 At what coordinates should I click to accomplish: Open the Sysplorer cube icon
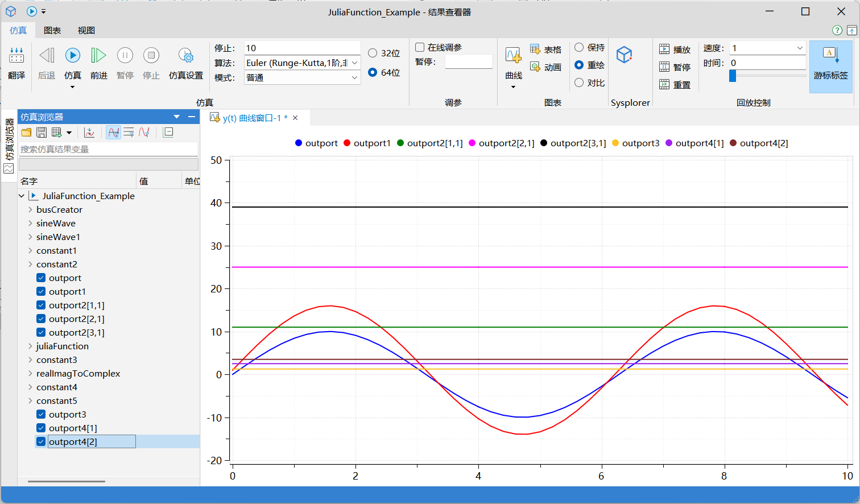click(x=624, y=55)
